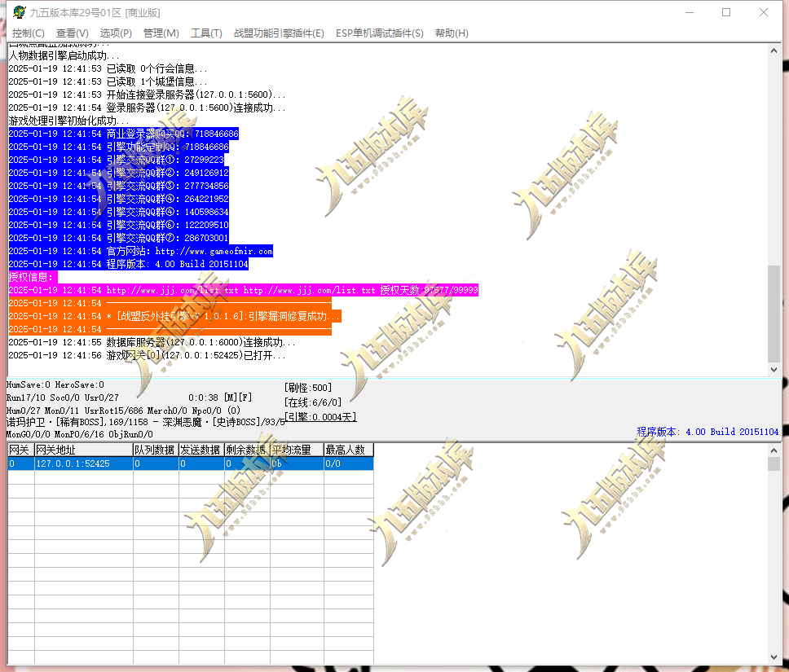Maximize the 九五版本库 window
The height and width of the screenshot is (672, 789).
pos(726,12)
